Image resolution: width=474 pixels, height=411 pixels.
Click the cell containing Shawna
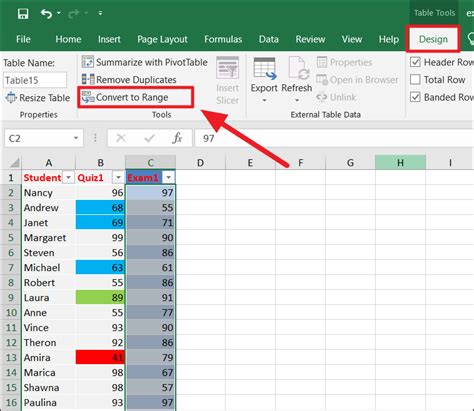(49, 388)
